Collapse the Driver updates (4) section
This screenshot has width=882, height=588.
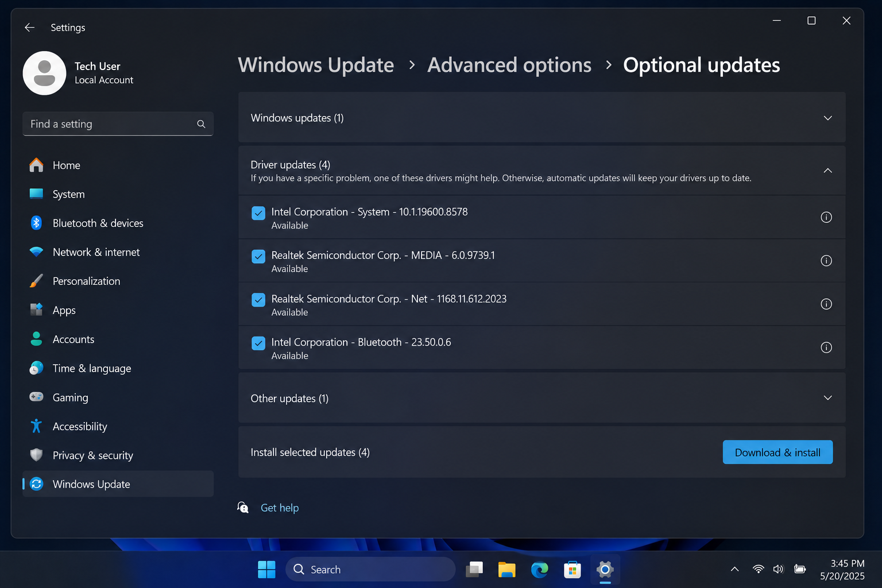pos(827,171)
